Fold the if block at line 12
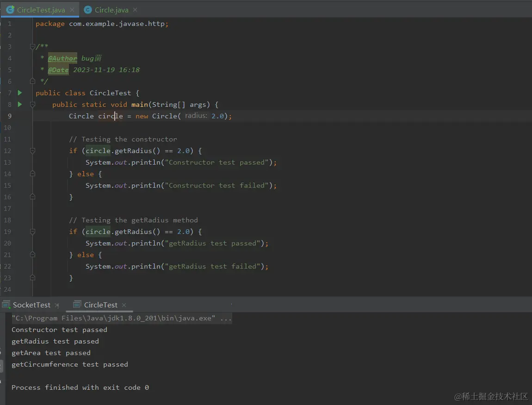532x405 pixels. (32, 151)
